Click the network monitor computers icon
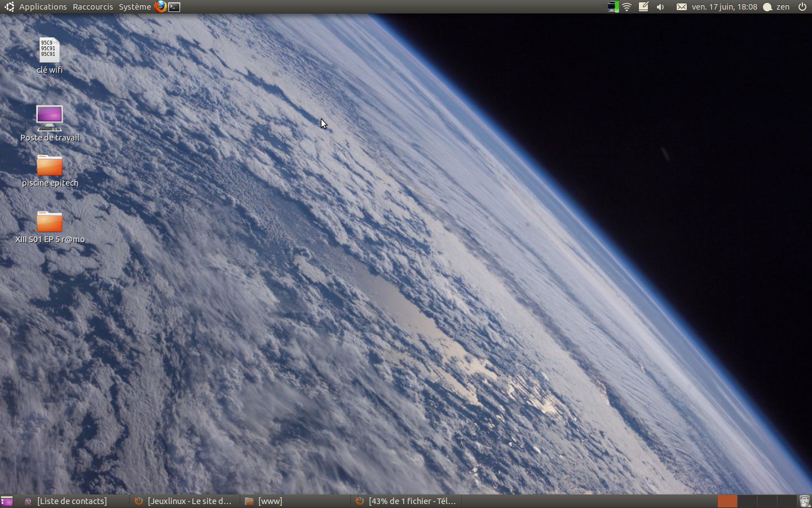Viewport: 812px width, 508px height. tap(613, 7)
